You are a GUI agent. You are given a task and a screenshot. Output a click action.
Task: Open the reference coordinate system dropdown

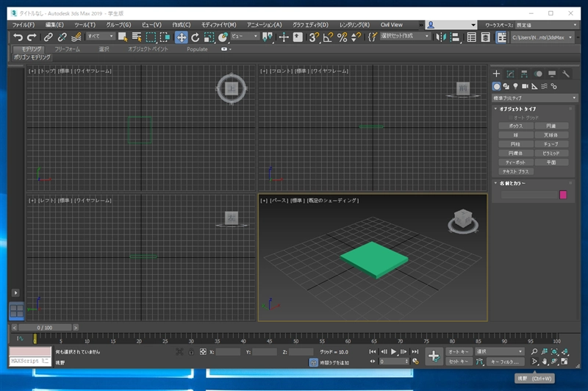245,36
